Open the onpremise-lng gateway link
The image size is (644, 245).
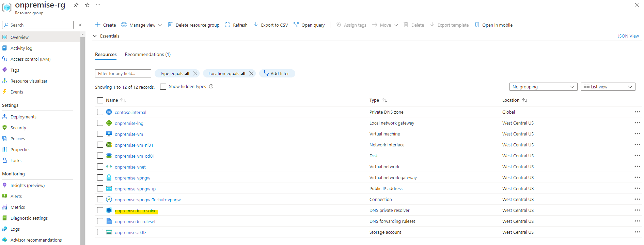pos(129,123)
